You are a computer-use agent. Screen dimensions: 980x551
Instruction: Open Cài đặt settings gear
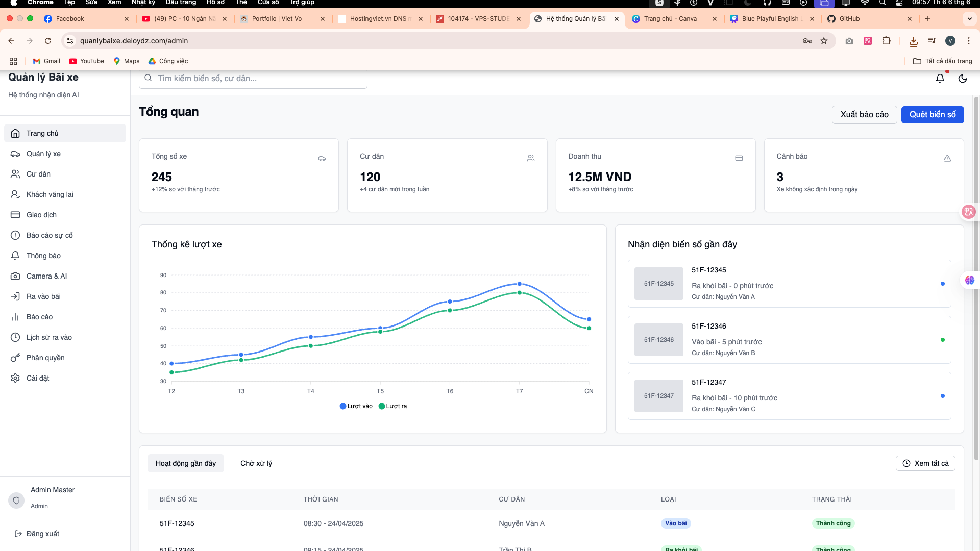[15, 378]
